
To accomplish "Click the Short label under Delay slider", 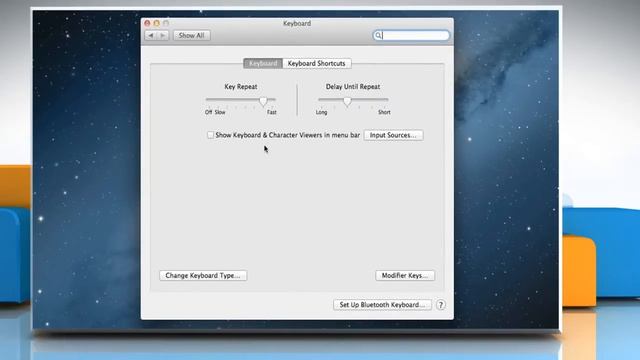I will (384, 112).
